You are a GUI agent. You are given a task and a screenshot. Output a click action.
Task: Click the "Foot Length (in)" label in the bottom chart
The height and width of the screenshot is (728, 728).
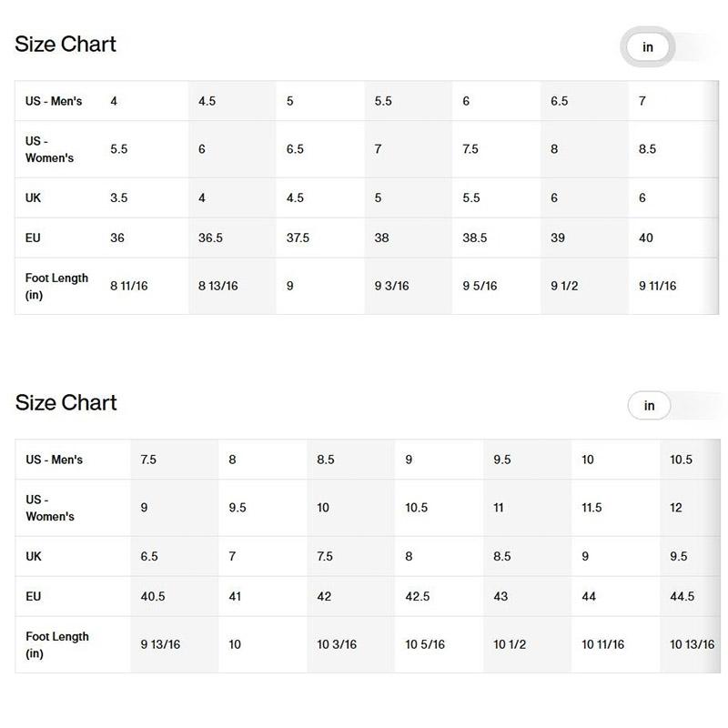tap(56, 644)
